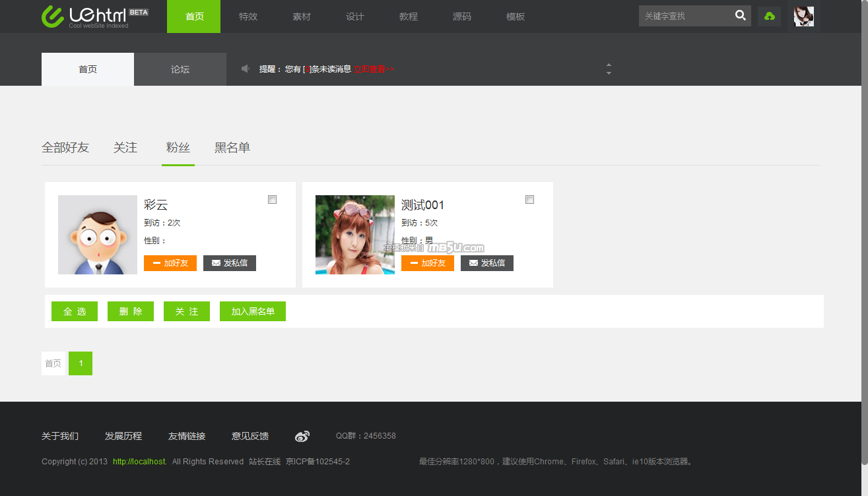Viewport: 868px width, 496px height.
Task: Switch to the 黑名单 tab
Action: (x=232, y=148)
